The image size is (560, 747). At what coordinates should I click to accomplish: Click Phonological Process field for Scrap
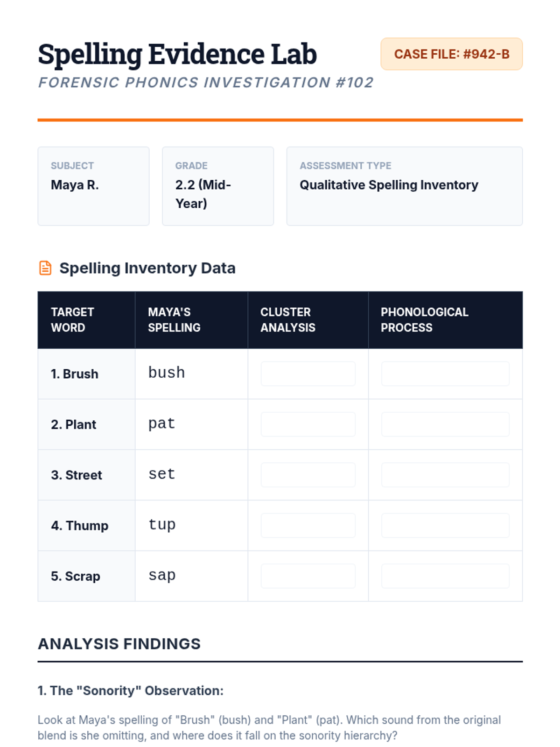click(445, 576)
